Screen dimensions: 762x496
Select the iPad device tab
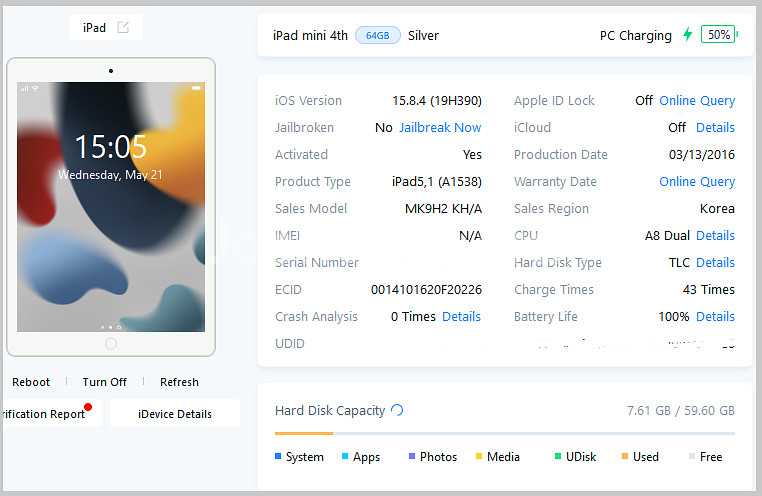click(x=105, y=27)
